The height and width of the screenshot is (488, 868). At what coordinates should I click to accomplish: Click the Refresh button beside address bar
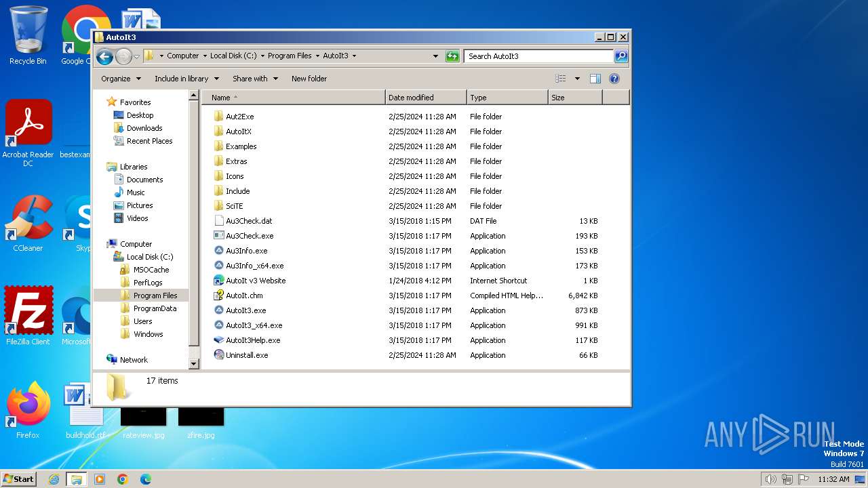(452, 56)
